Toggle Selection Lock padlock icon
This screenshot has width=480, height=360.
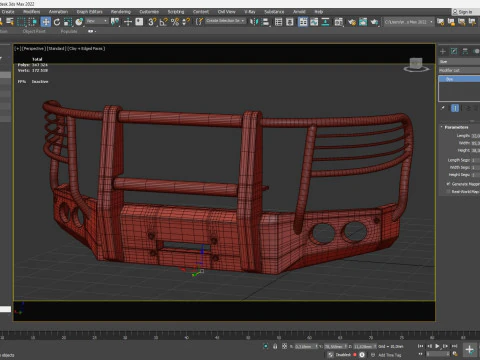click(275, 346)
